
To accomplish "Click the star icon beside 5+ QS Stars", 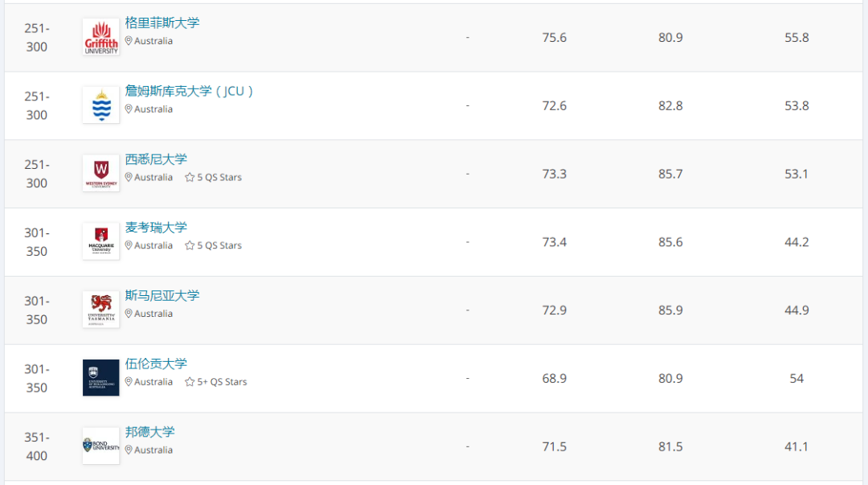I will point(190,382).
